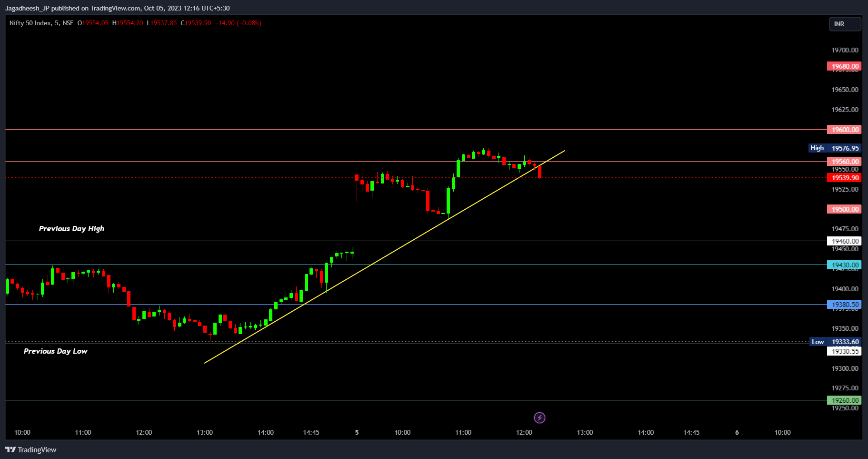The width and height of the screenshot is (868, 459).
Task: Click the day 5 date marker on time axis
Action: click(x=357, y=432)
